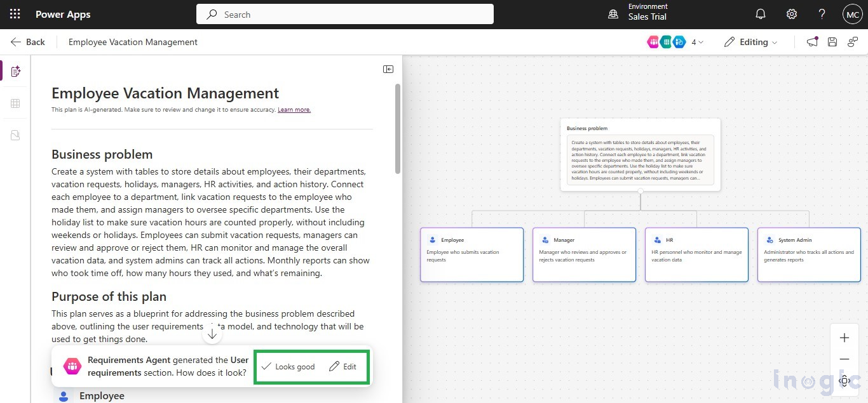Image resolution: width=868 pixels, height=403 pixels.
Task: Click the System Admin card person icon
Action: [x=770, y=240]
